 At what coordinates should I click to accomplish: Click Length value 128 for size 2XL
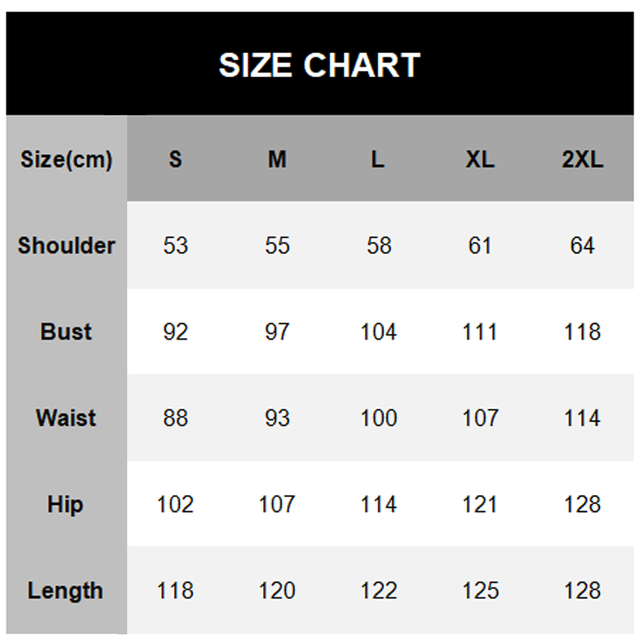pos(582,591)
